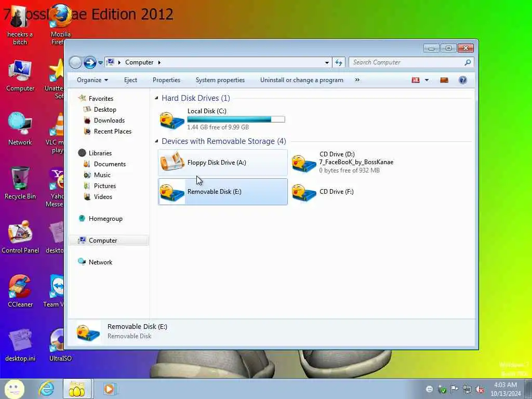Toggle the preview pane button
The image size is (532, 399).
pyautogui.click(x=444, y=80)
